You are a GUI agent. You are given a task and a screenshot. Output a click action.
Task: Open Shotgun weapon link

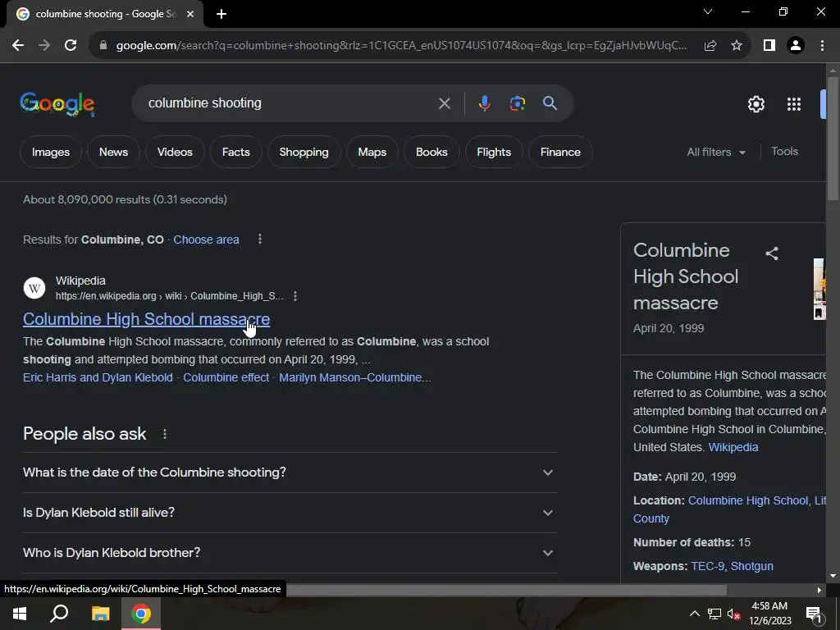click(x=751, y=566)
